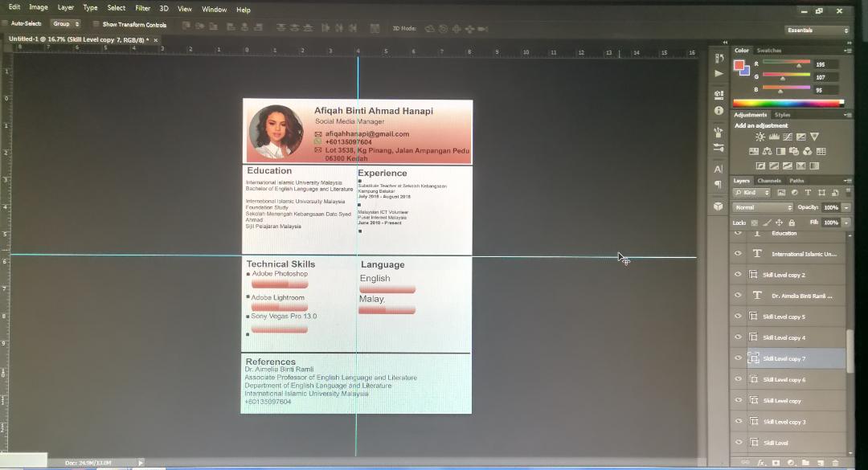Open the Essentials workspace dropdown

[x=817, y=31]
